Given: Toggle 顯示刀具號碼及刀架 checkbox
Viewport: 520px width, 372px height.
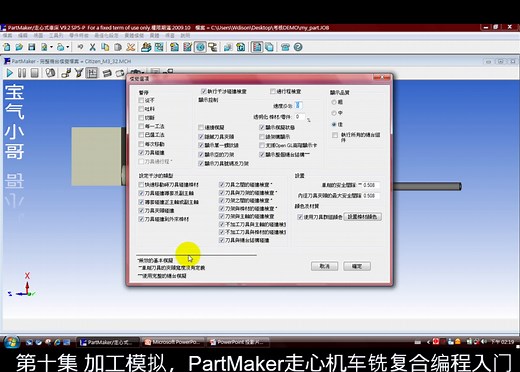Looking at the screenshot, I should (201, 163).
